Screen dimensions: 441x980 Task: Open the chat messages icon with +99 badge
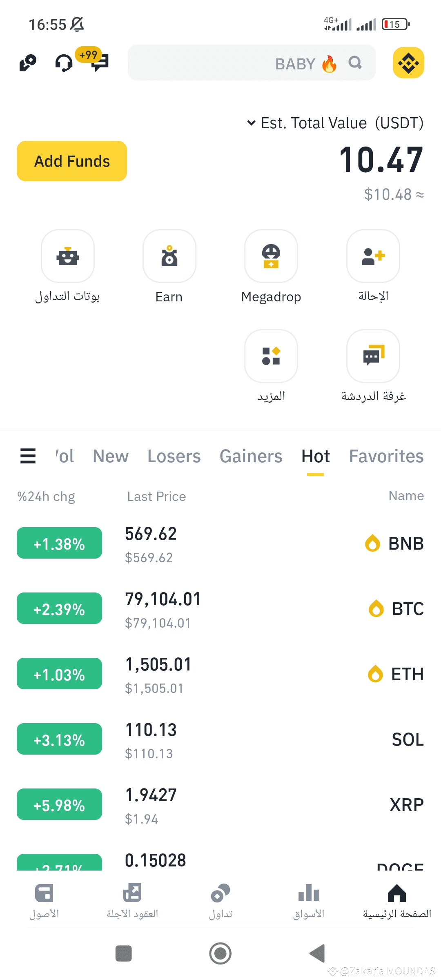(100, 63)
